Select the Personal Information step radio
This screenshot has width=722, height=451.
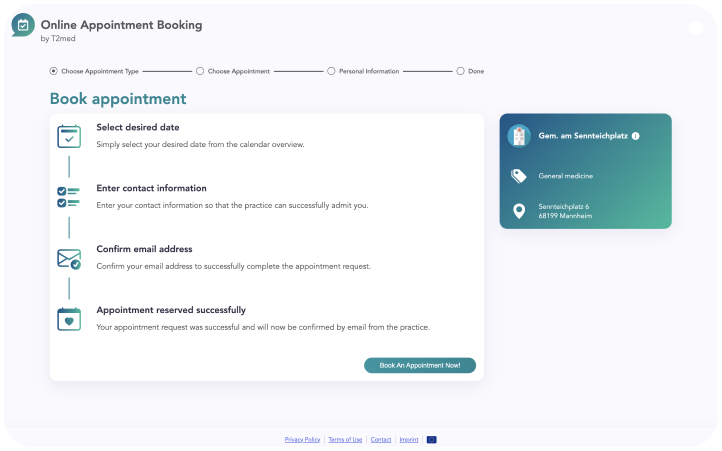pos(331,71)
